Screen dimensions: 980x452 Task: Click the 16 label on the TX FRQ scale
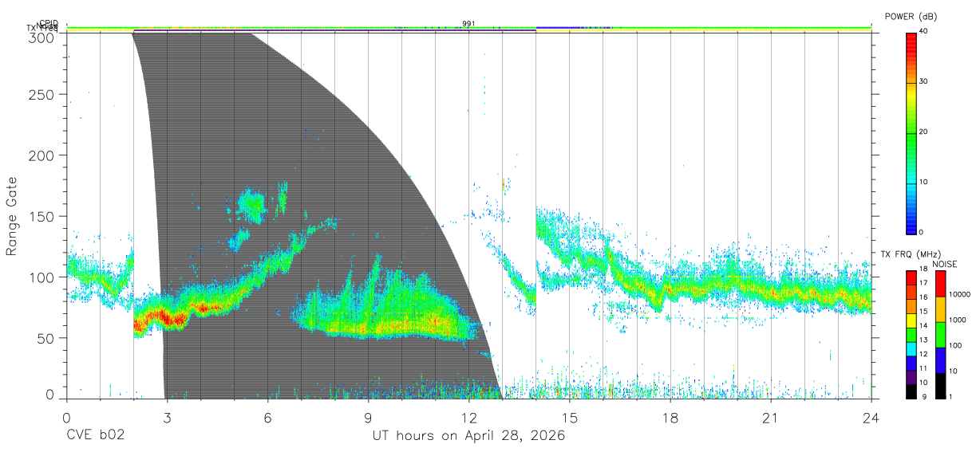(923, 298)
